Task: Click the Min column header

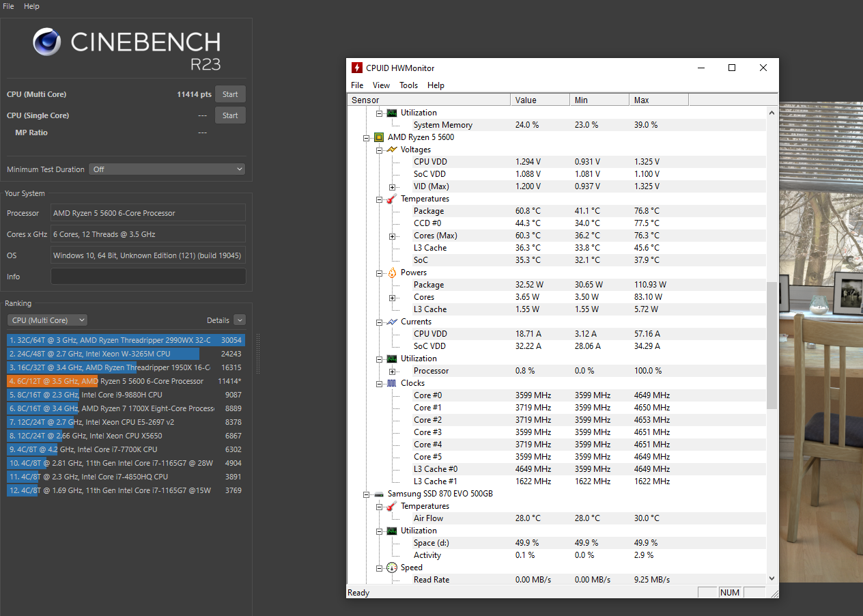Action: tap(599, 100)
